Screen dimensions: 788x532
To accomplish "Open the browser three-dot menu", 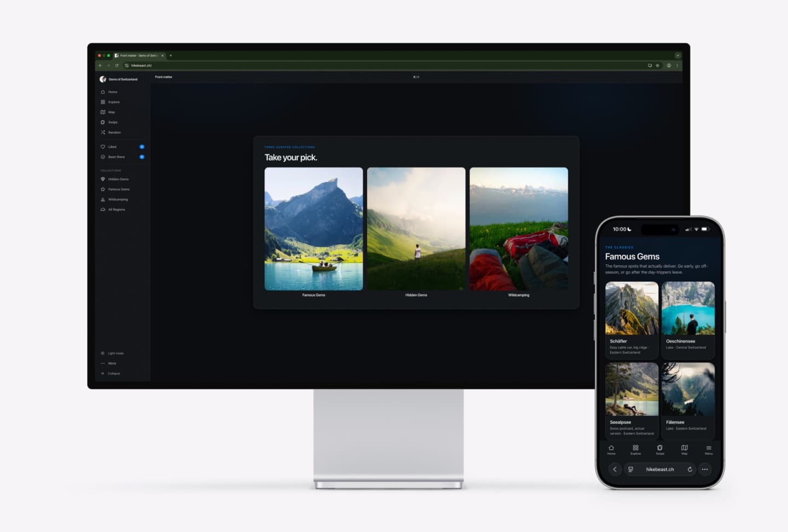I will coord(677,66).
